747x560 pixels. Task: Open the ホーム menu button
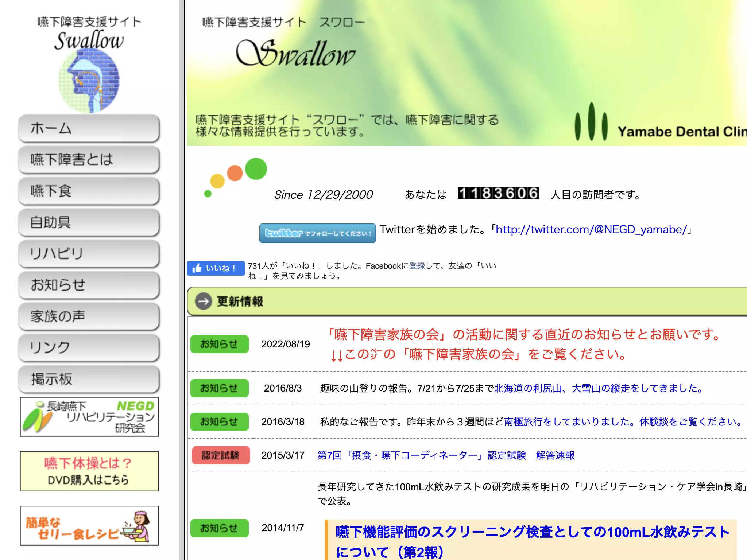point(89,128)
